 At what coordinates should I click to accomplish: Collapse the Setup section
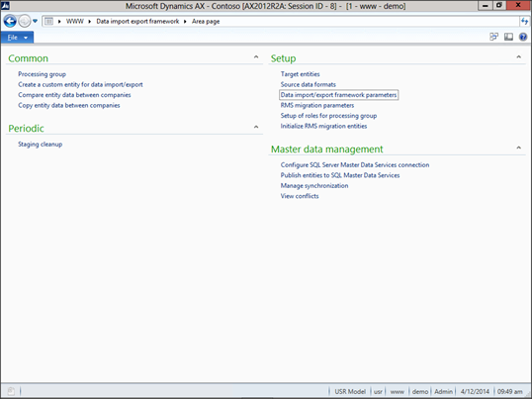point(519,57)
